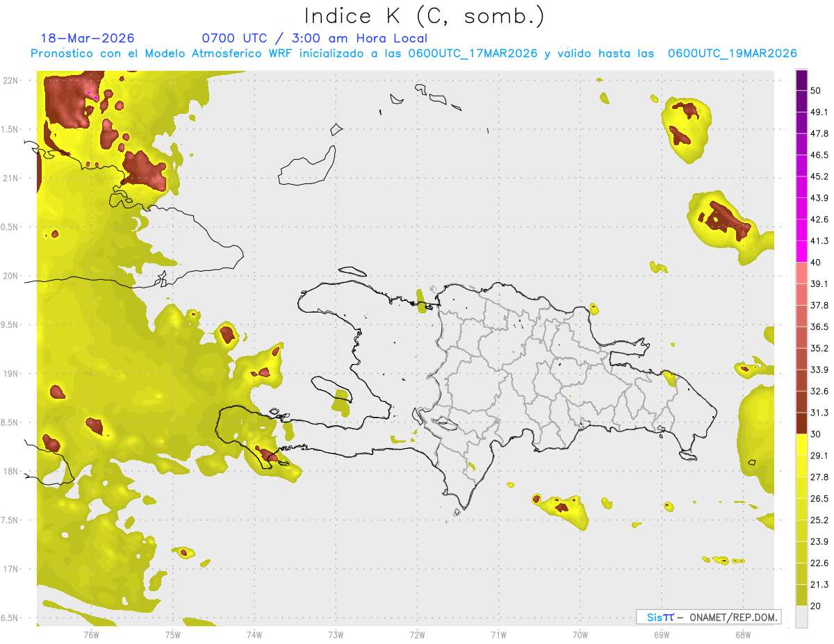Click colorbar value "40"
The image size is (834, 644).
pyautogui.click(x=816, y=262)
